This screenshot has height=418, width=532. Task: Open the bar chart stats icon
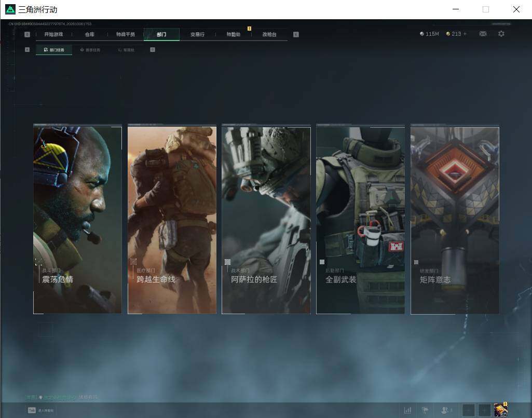pyautogui.click(x=408, y=410)
